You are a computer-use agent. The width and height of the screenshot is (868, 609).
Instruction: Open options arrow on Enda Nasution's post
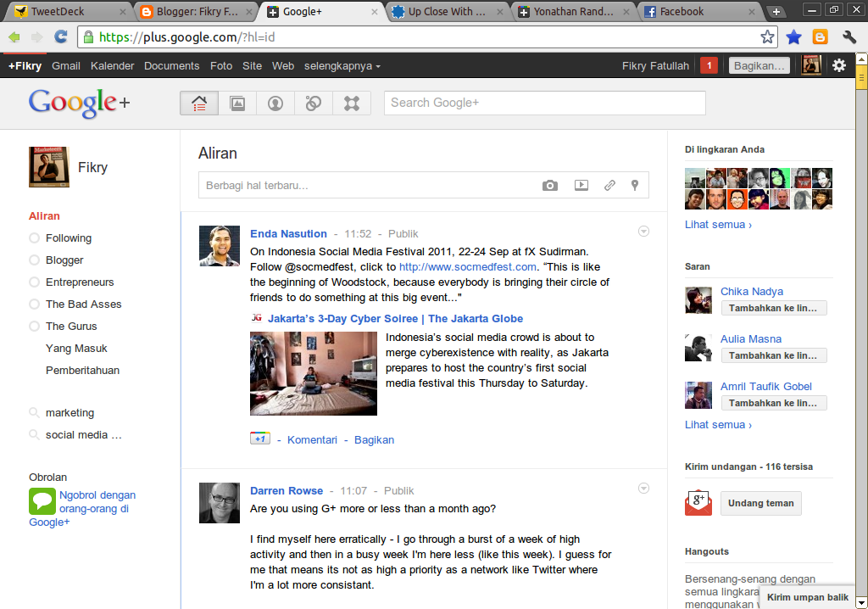point(643,232)
